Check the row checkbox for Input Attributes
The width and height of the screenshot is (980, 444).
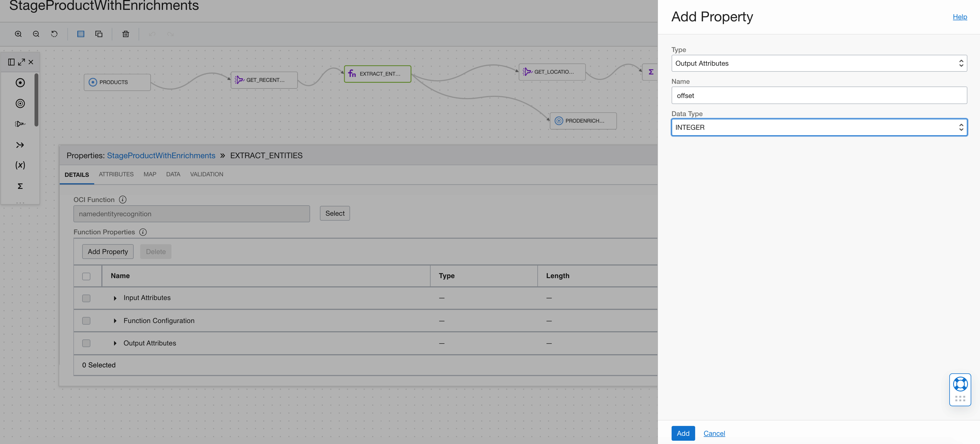pos(86,298)
